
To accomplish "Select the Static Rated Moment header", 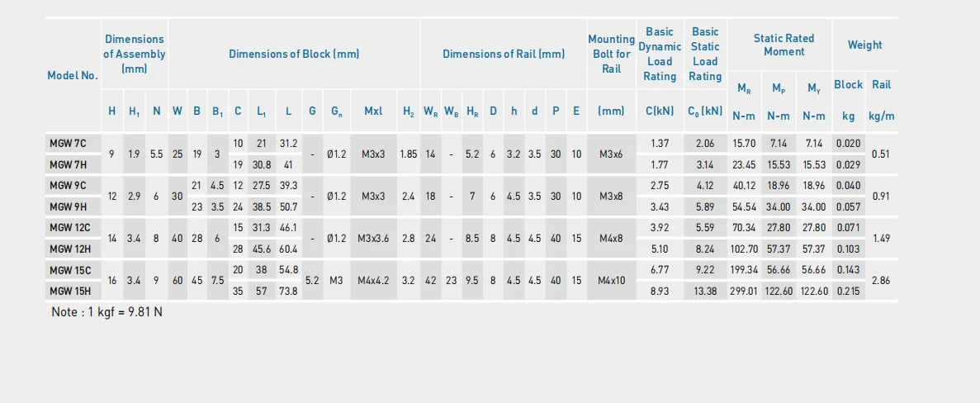I will [x=784, y=45].
